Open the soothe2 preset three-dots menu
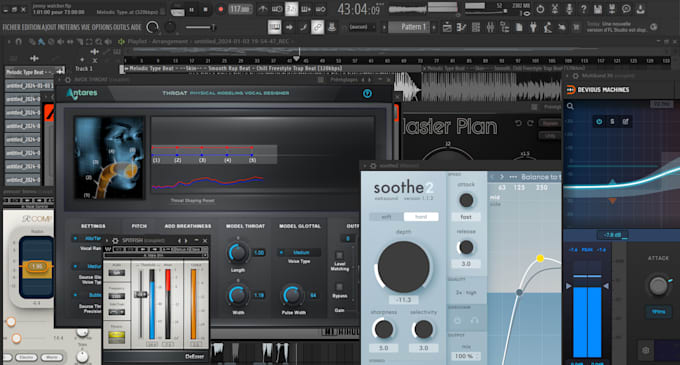 (513, 177)
